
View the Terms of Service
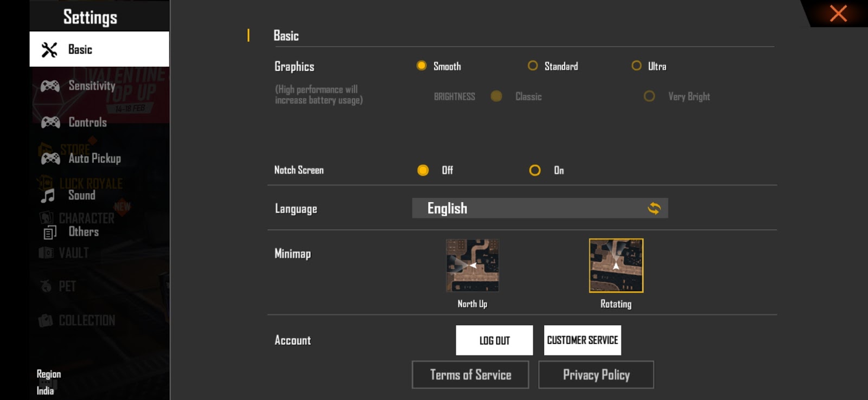[470, 375]
